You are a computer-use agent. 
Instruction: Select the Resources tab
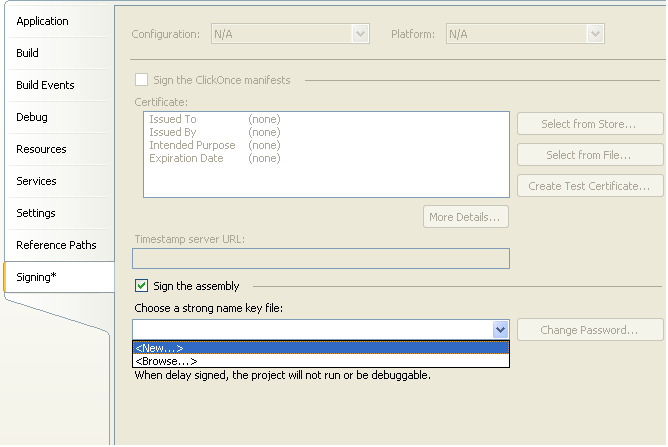coord(41,149)
